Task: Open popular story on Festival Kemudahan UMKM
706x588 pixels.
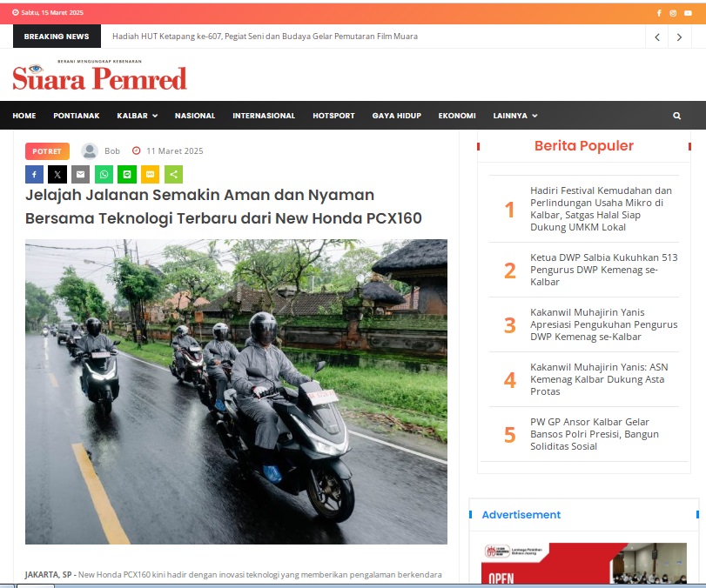Action: [x=601, y=209]
